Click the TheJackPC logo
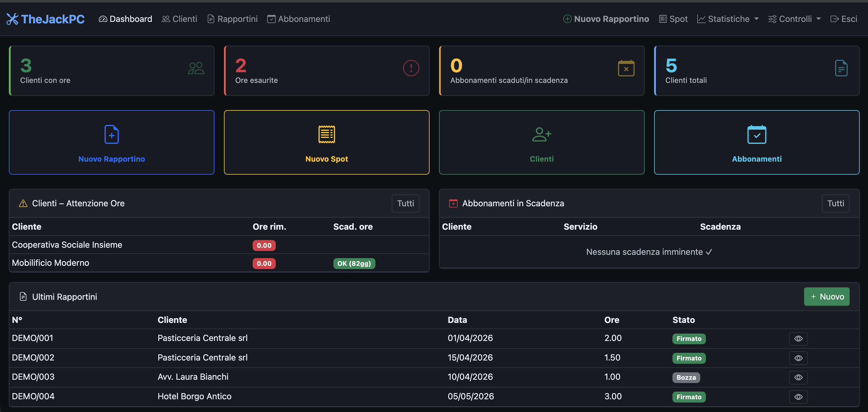The width and height of the screenshot is (868, 412). tap(46, 19)
